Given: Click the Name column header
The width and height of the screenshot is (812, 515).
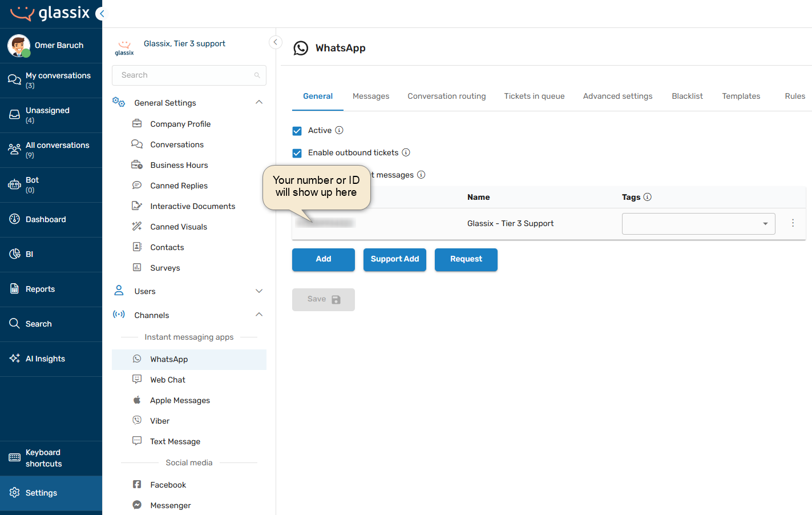Looking at the screenshot, I should [x=478, y=197].
